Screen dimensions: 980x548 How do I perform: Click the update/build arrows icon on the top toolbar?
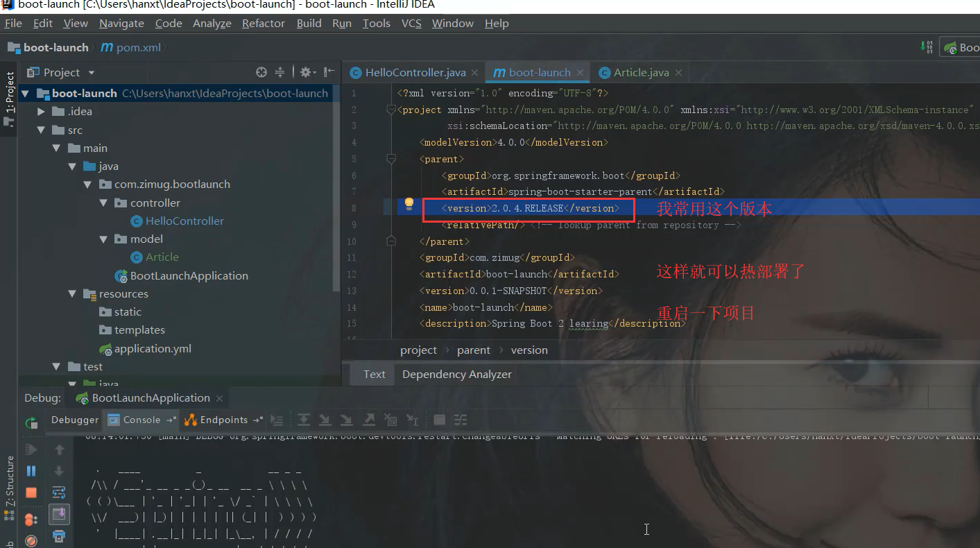point(927,47)
